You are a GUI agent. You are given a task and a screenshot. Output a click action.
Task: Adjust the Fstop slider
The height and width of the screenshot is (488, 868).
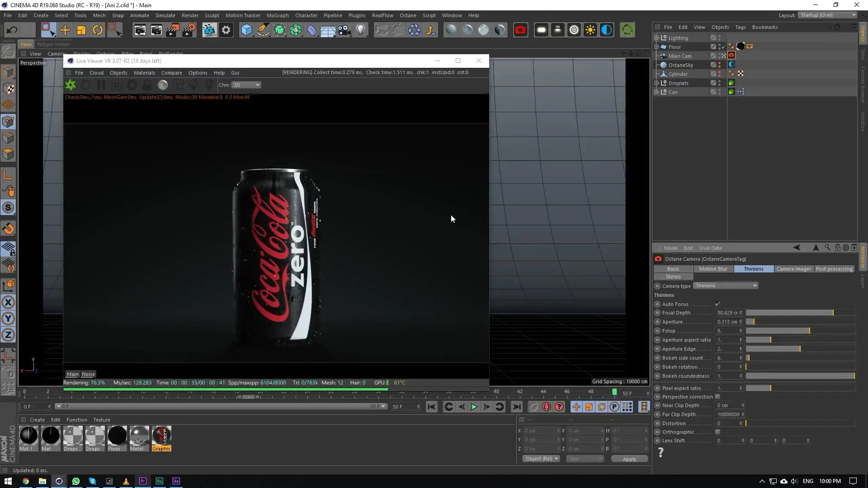tap(800, 331)
